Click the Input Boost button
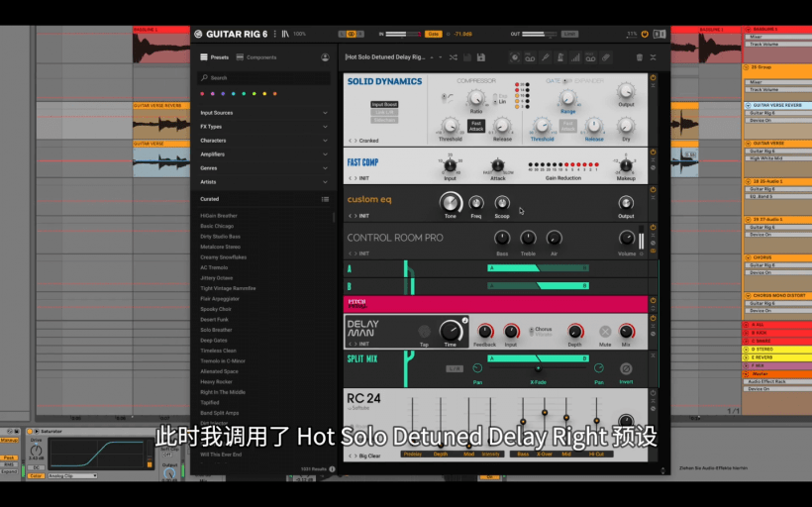This screenshot has width=812, height=507. 384,104
